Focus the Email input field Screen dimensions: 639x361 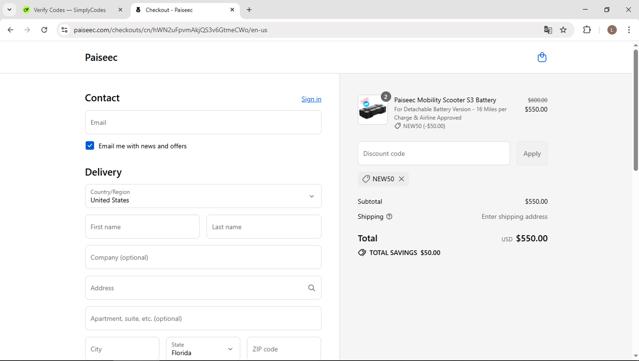pos(203,122)
